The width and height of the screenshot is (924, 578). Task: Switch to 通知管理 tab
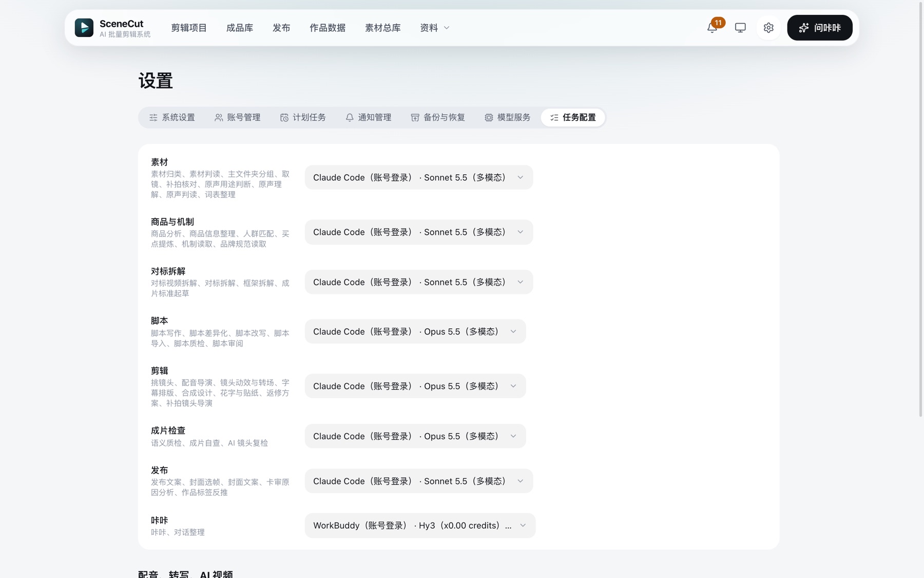coord(368,118)
